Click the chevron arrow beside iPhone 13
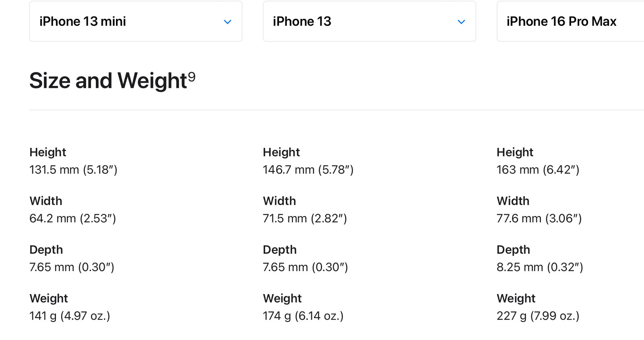Screen dimensions: 644x340 461,22
